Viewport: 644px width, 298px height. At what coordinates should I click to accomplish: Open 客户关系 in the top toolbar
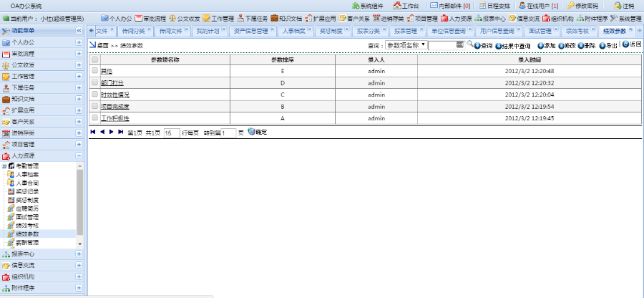tap(354, 19)
